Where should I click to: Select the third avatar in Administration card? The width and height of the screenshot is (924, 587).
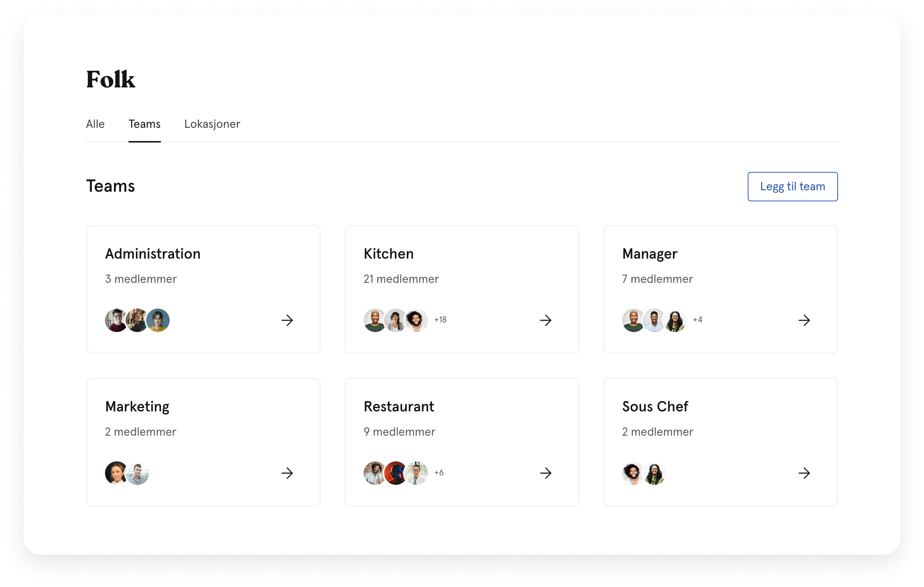tap(158, 320)
